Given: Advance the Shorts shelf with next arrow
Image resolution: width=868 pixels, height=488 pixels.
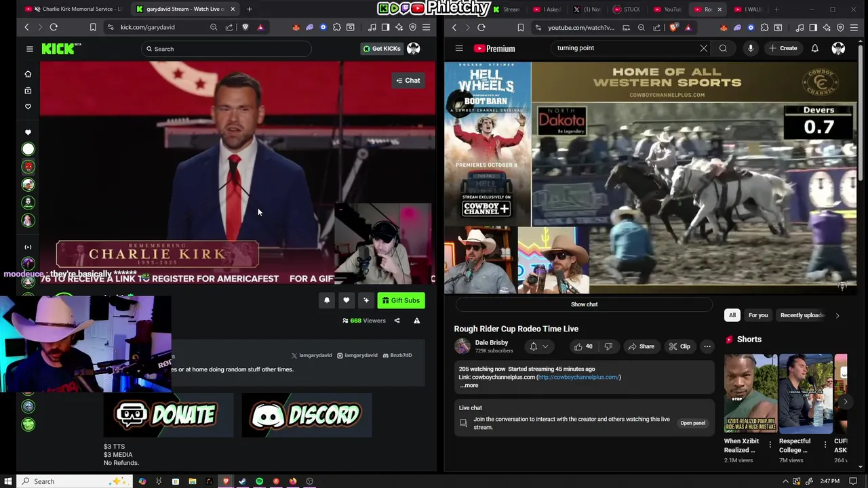Looking at the screenshot, I should click(x=846, y=402).
